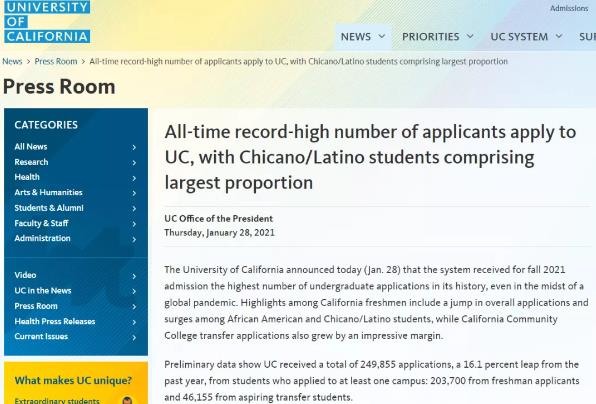Select Arts & Humanities category
This screenshot has height=404, width=596.
(x=48, y=192)
